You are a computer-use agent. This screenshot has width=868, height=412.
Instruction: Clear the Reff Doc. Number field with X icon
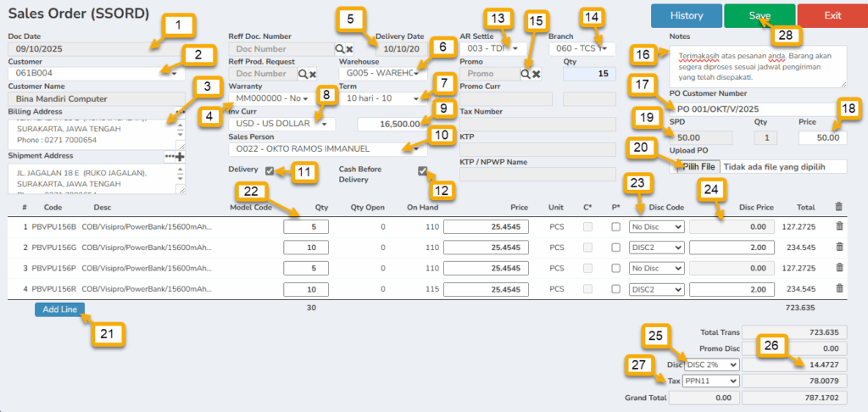click(x=349, y=49)
